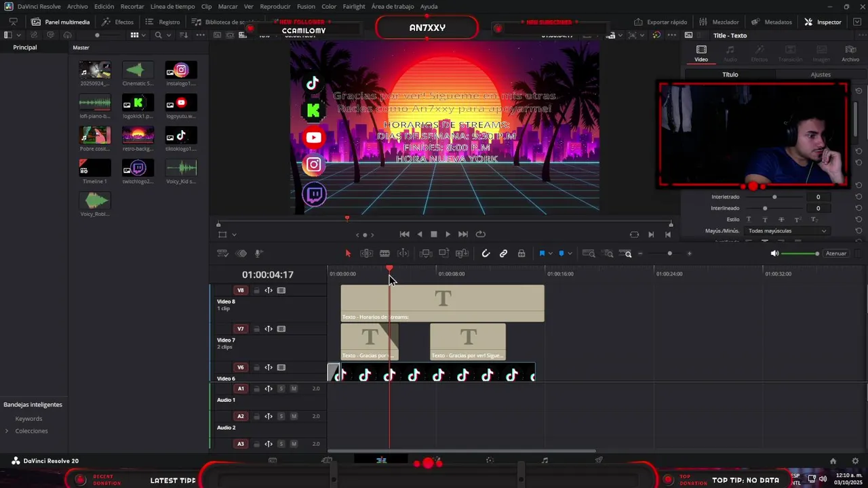
Task: Mute audio track A2
Action: (x=294, y=416)
